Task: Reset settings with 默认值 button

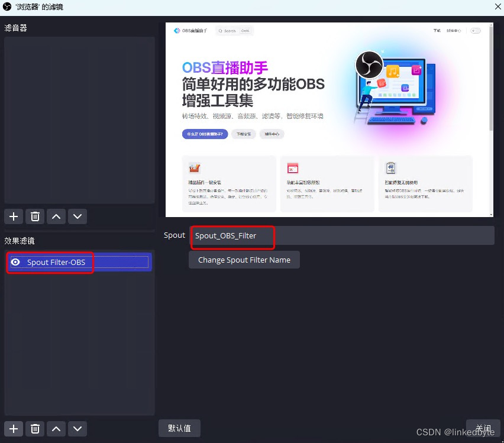Action: coord(179,428)
